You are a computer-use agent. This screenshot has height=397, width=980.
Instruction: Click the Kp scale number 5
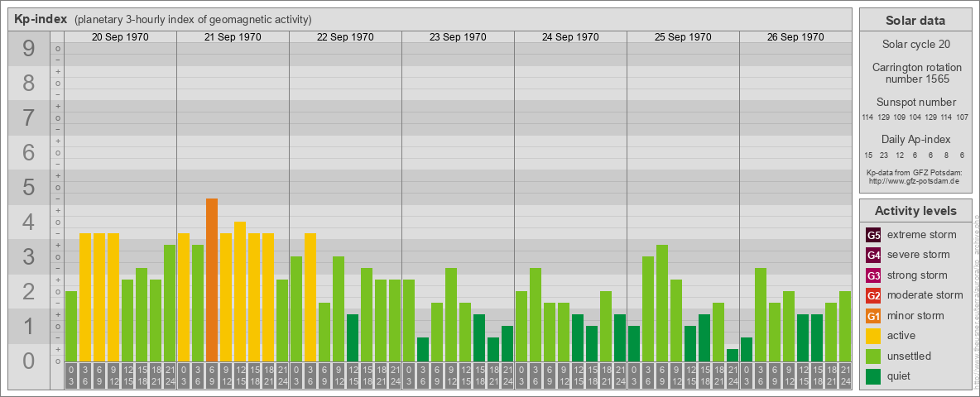(29, 187)
